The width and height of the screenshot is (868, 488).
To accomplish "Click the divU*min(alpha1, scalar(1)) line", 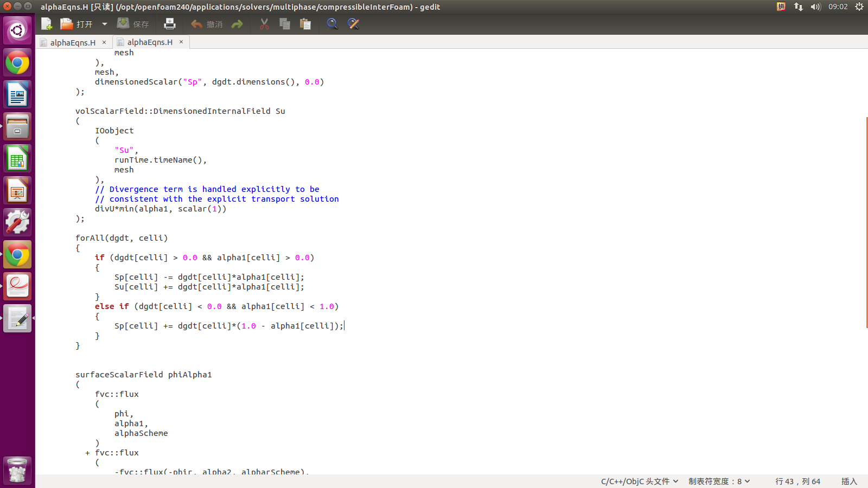I will [161, 209].
